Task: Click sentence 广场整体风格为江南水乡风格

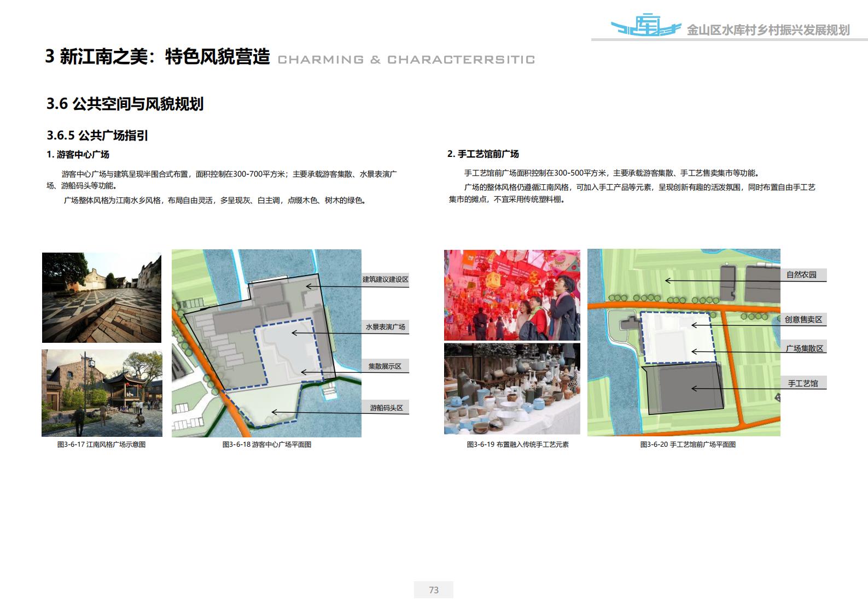Action: click(x=215, y=201)
